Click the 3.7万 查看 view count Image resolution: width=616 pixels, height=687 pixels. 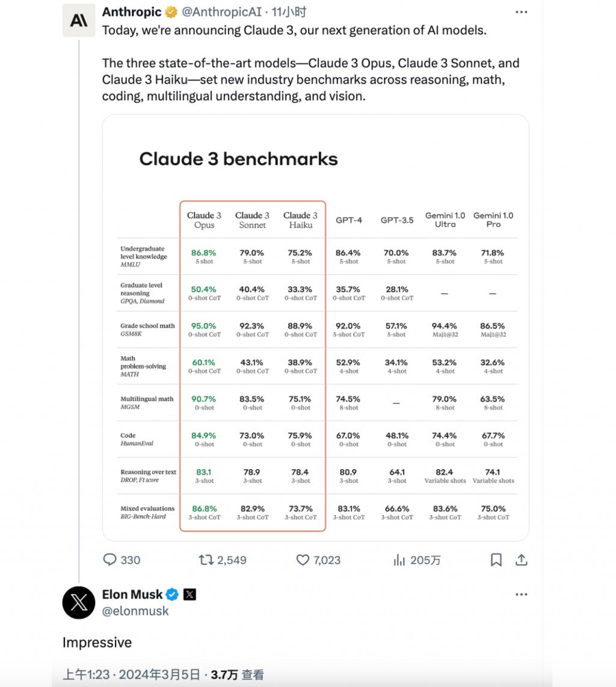tap(238, 675)
